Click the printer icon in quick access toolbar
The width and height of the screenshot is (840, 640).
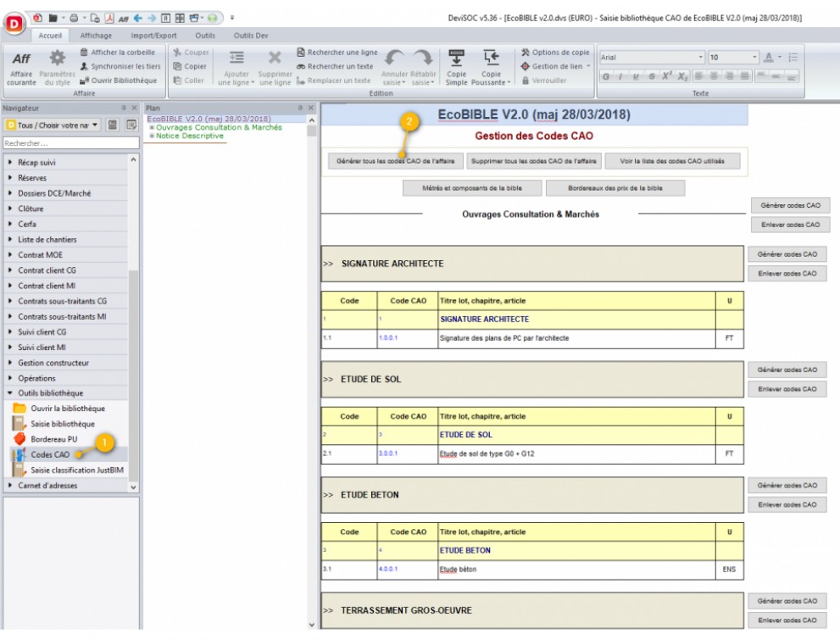(x=74, y=18)
